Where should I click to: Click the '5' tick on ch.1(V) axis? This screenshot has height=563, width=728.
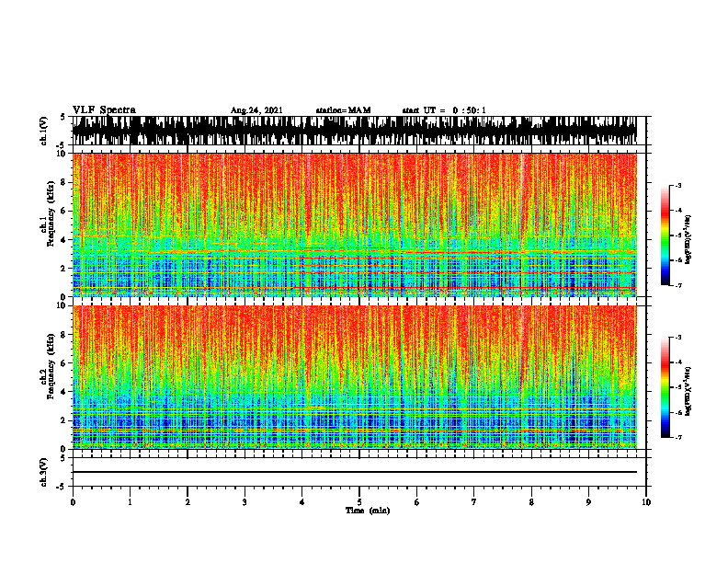pyautogui.click(x=64, y=117)
